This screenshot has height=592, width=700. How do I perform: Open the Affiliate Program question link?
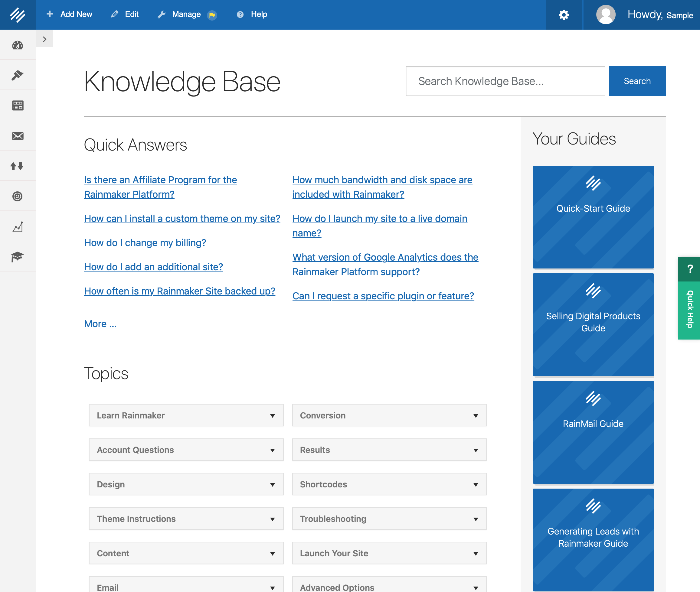pos(160,187)
